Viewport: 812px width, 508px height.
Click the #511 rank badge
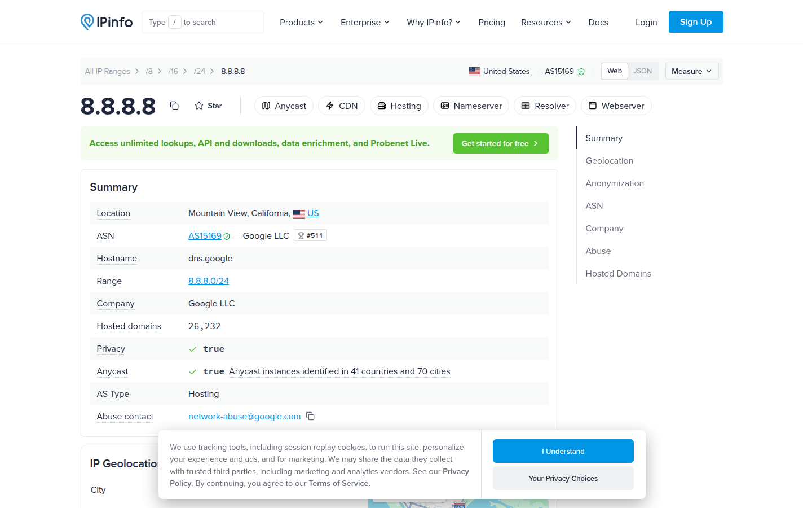click(310, 235)
